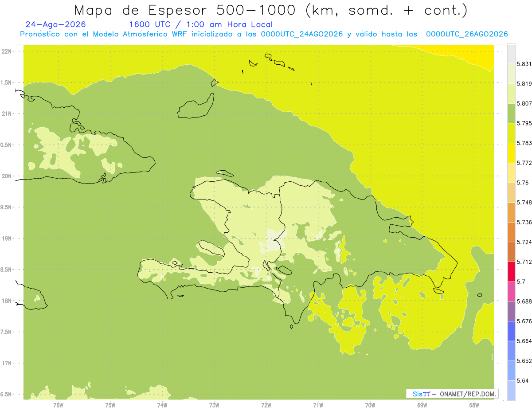The height and width of the screenshot is (411, 532).
Task: Click the 5.783 colorbar value
Action: coord(524,143)
